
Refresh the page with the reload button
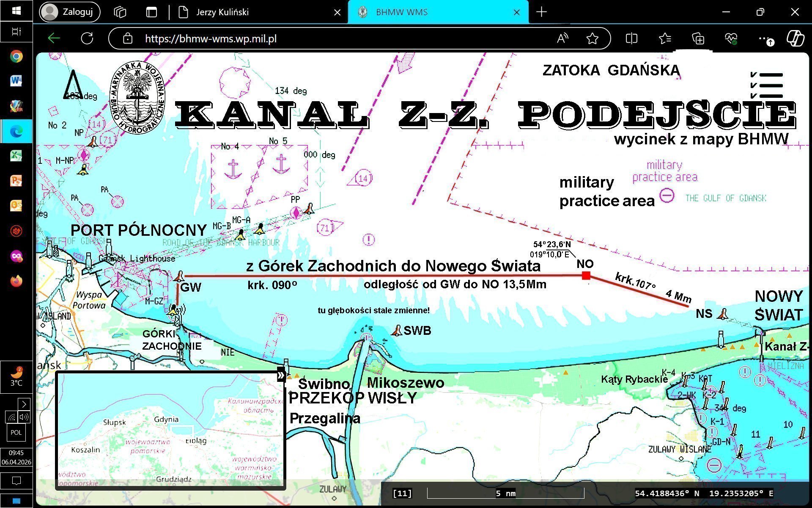[87, 39]
